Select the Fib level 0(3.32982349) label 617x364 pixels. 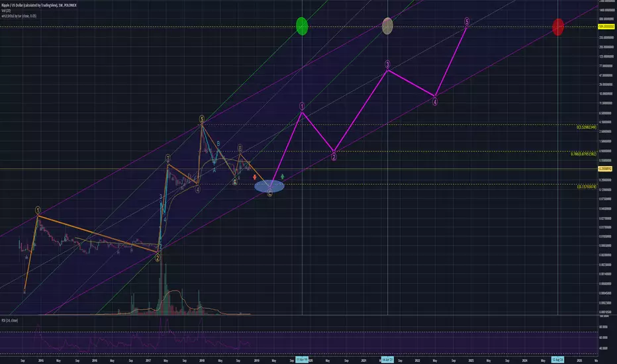click(587, 127)
